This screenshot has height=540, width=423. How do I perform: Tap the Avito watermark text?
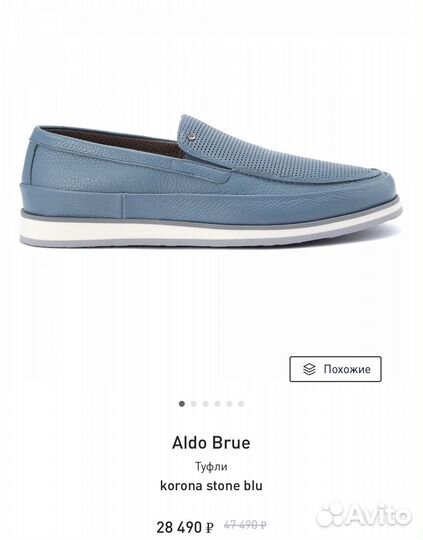coord(379,516)
